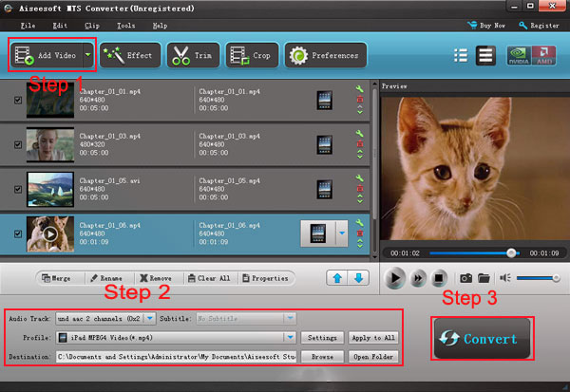The image size is (570, 392).
Task: Move selected item down with arrow
Action: [358, 278]
